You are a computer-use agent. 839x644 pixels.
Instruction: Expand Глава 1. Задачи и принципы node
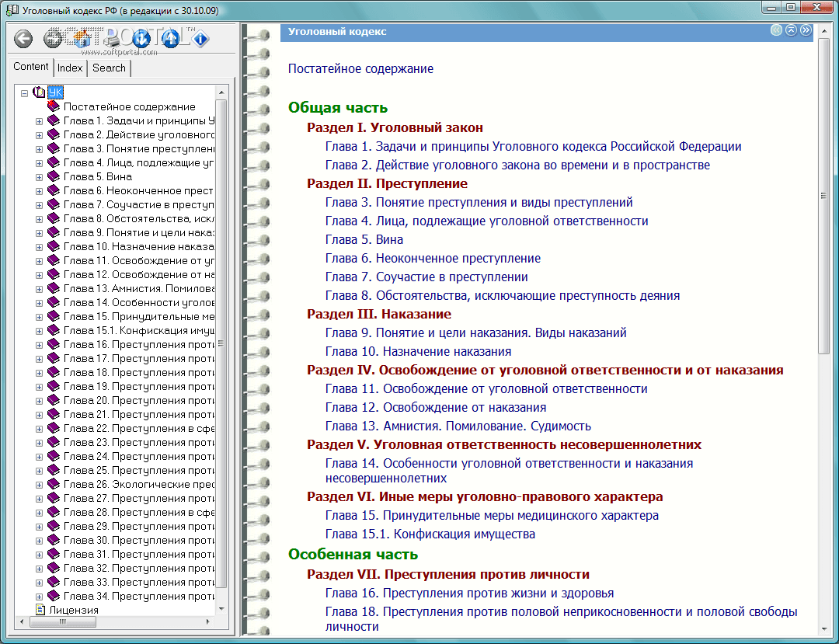[x=39, y=121]
